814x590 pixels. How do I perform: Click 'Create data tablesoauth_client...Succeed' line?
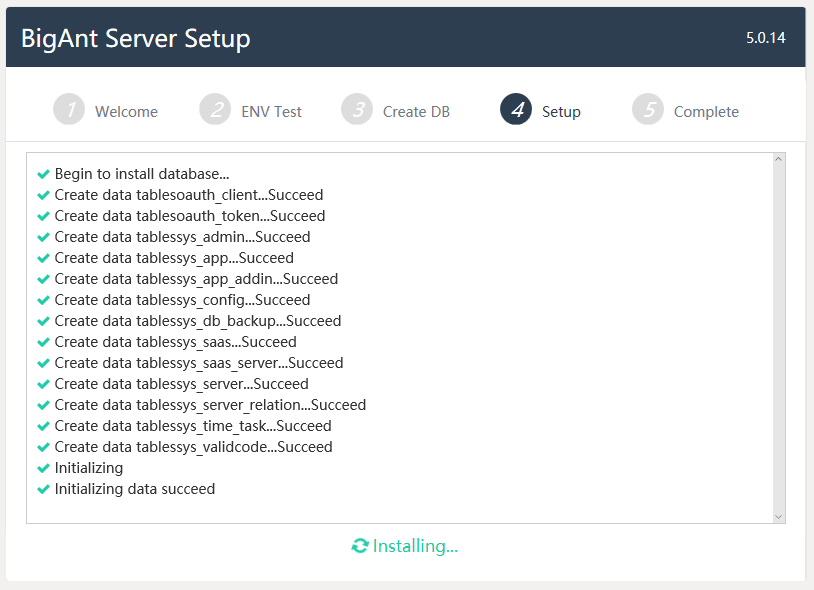[189, 195]
